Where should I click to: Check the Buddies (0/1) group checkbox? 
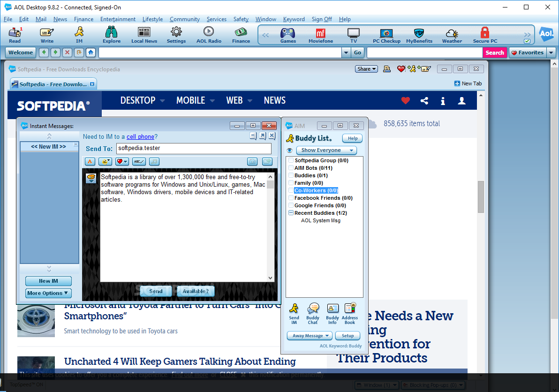pos(291,175)
